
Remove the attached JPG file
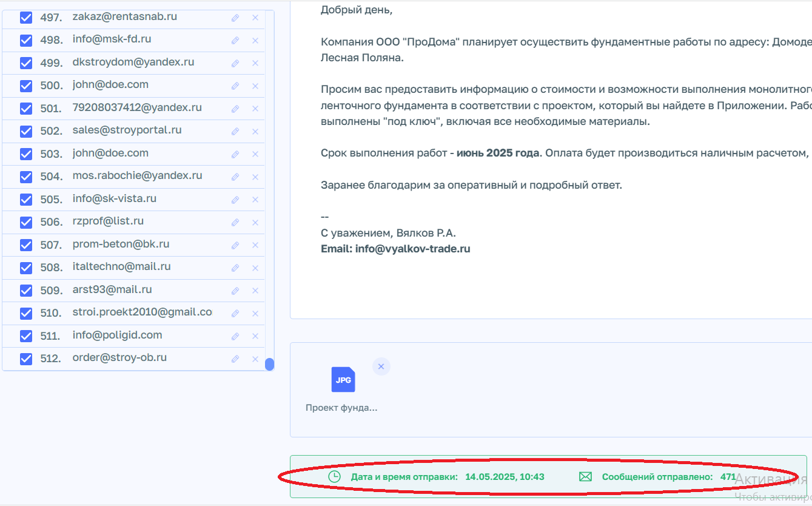(x=381, y=366)
